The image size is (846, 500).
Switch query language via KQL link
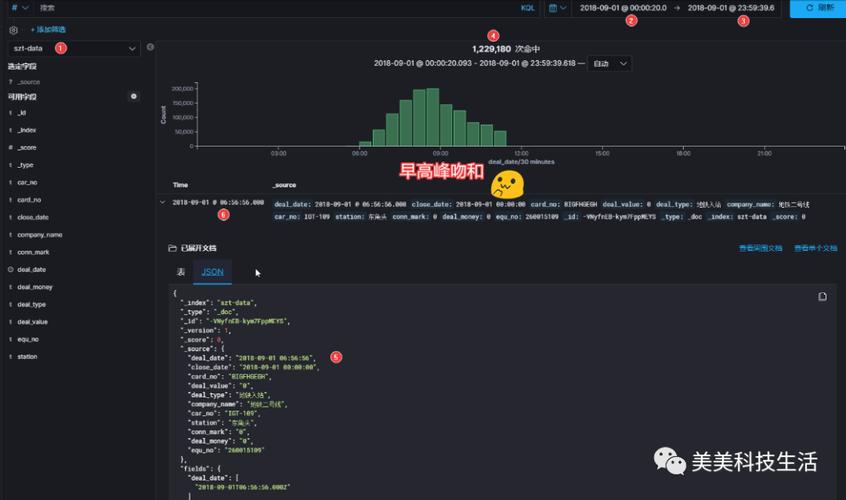pos(527,8)
